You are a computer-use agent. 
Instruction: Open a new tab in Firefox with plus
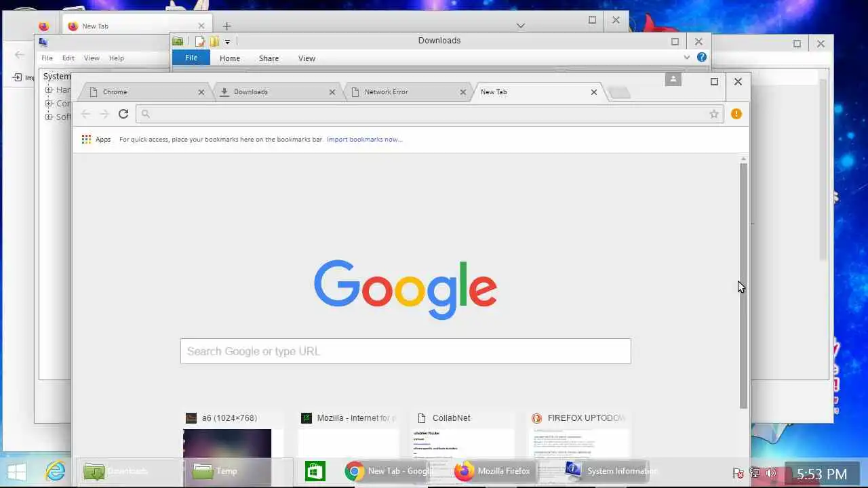226,26
